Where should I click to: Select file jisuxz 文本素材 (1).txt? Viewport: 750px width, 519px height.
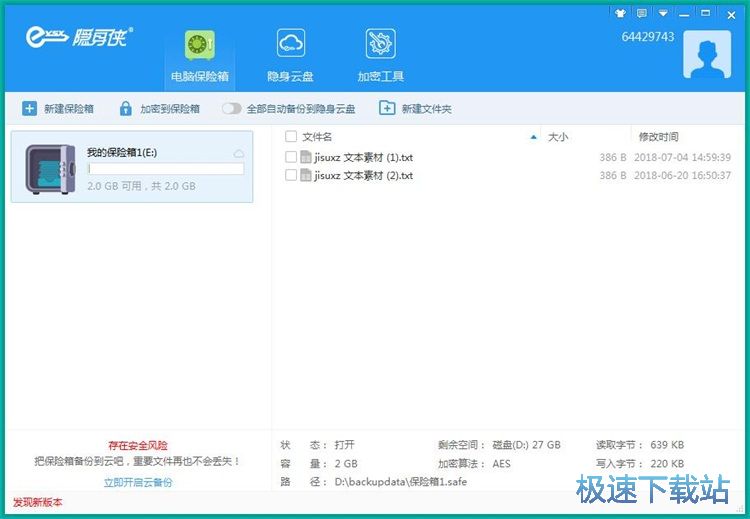pyautogui.click(x=364, y=157)
